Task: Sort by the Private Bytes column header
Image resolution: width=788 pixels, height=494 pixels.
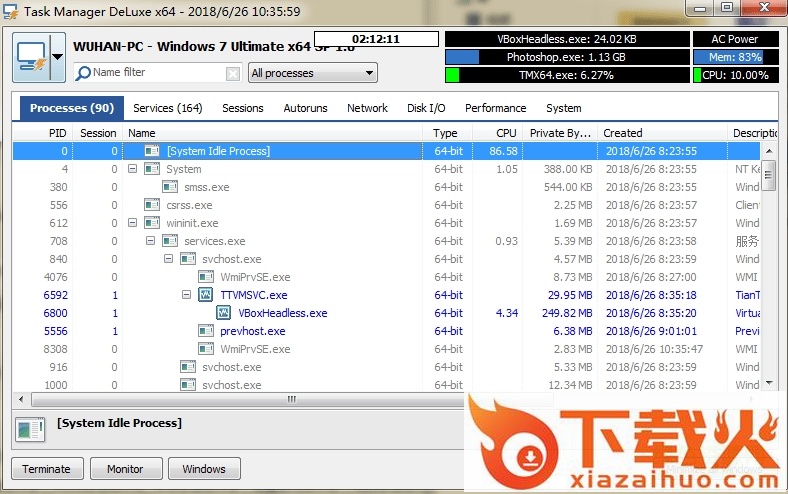Action: (x=560, y=133)
